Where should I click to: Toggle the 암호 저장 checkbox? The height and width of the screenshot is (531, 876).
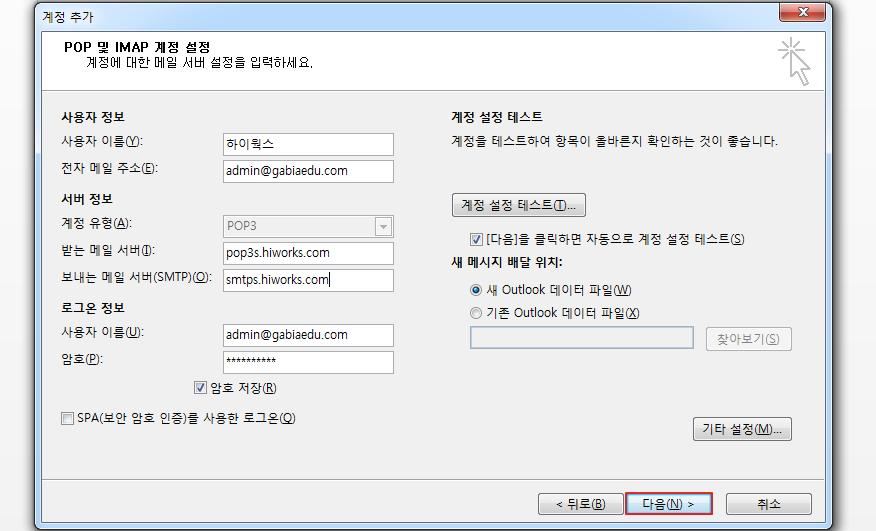pyautogui.click(x=201, y=388)
